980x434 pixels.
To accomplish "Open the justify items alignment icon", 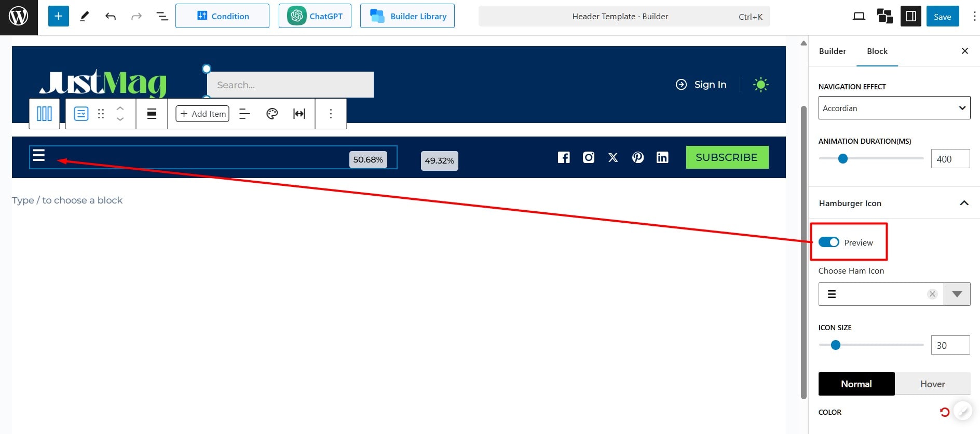I will point(244,114).
